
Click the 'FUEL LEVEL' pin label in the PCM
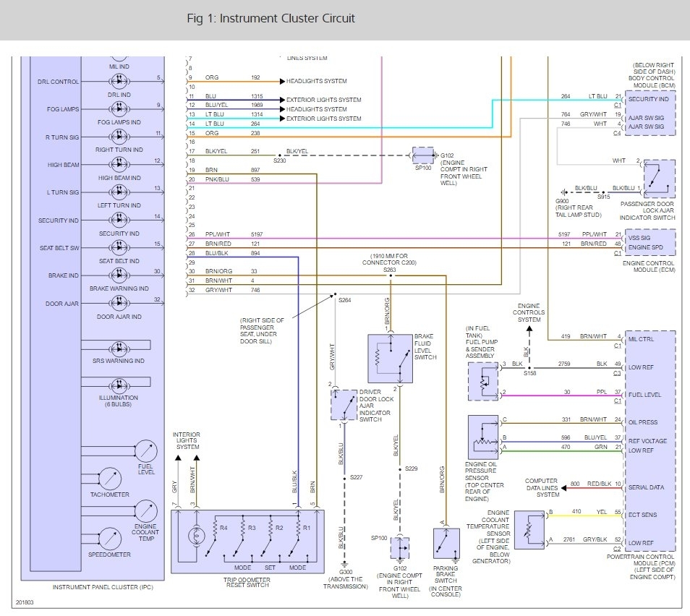(644, 395)
